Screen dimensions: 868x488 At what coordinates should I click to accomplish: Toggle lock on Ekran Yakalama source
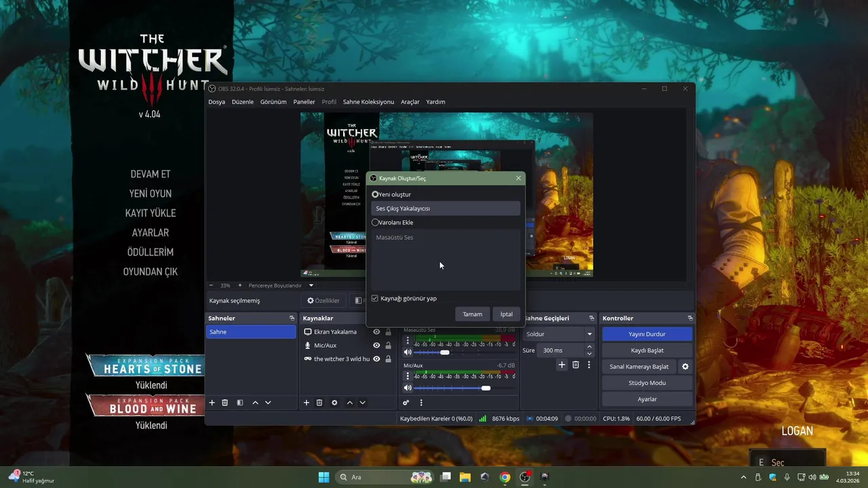tap(388, 332)
